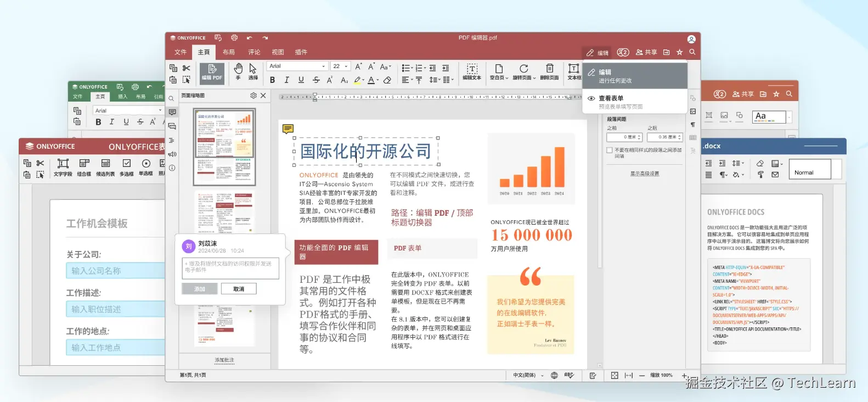The height and width of the screenshot is (402, 868).
Task: Open Insert (插入) tab in green spreadsheet window
Action: (x=122, y=97)
